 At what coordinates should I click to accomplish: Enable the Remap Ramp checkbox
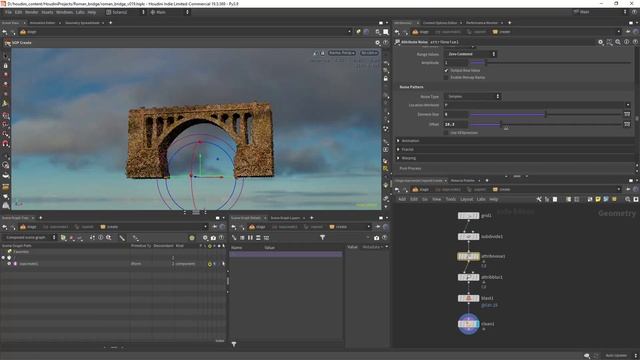(446, 77)
